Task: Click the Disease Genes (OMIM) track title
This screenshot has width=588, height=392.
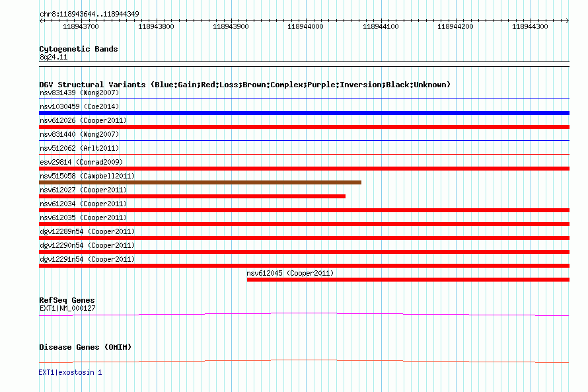Action: (x=85, y=347)
